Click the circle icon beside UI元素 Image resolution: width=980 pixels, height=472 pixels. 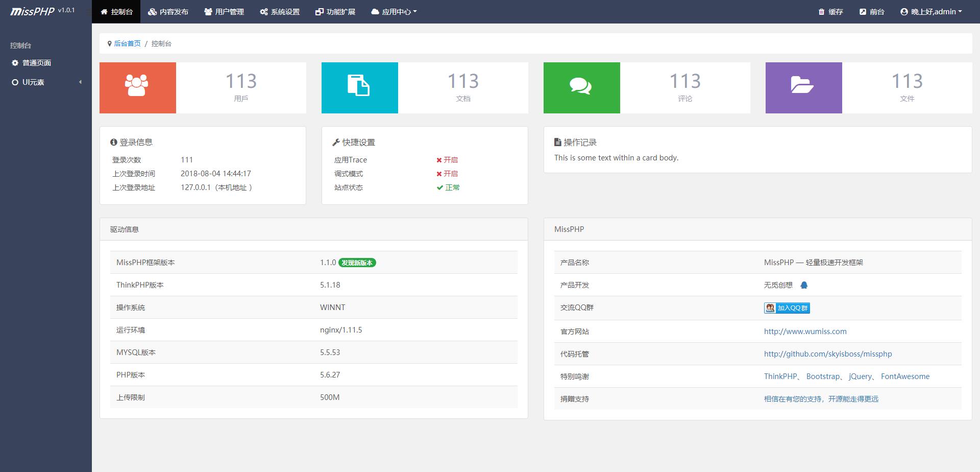tap(15, 82)
